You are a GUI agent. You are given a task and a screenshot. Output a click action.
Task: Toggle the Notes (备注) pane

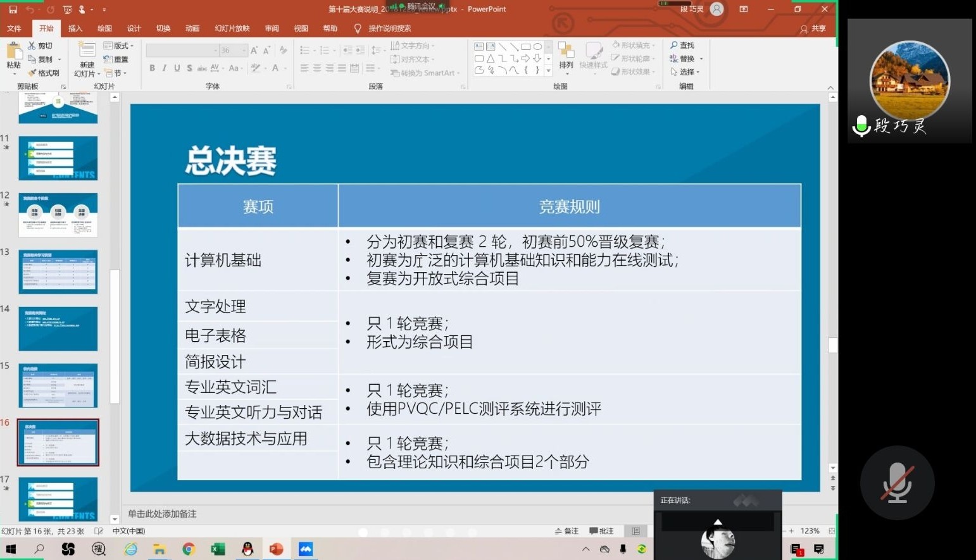coord(566,531)
